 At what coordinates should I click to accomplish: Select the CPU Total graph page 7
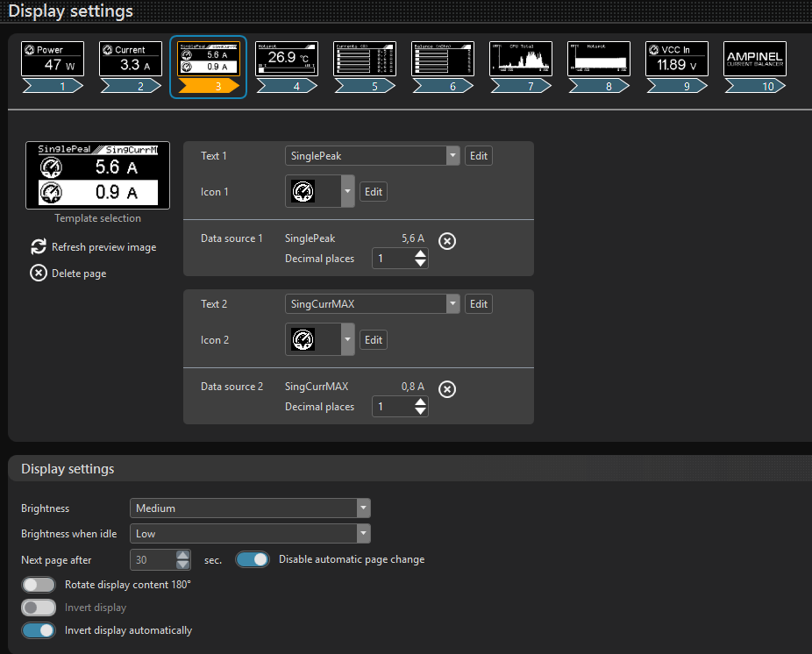(x=521, y=60)
